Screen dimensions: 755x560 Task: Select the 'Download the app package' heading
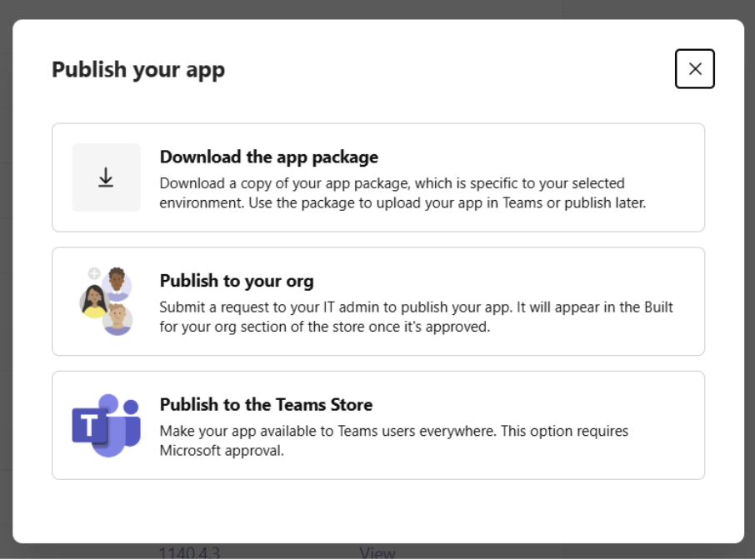tap(268, 157)
